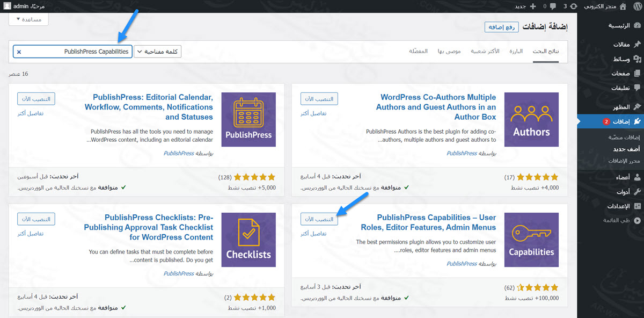
Task: Install PublishPress Capabilities with التنصيب الآن
Action: point(319,219)
